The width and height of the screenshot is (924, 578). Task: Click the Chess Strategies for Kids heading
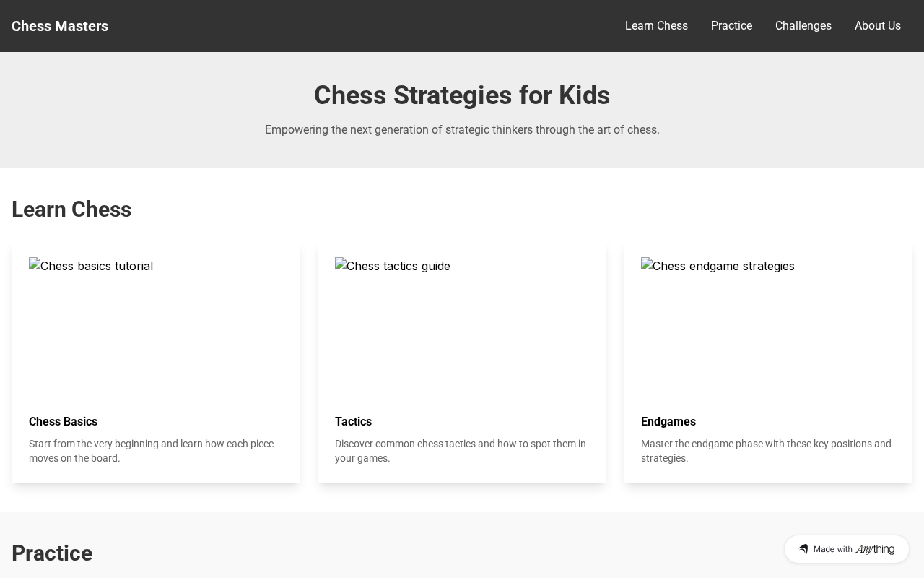462,95
